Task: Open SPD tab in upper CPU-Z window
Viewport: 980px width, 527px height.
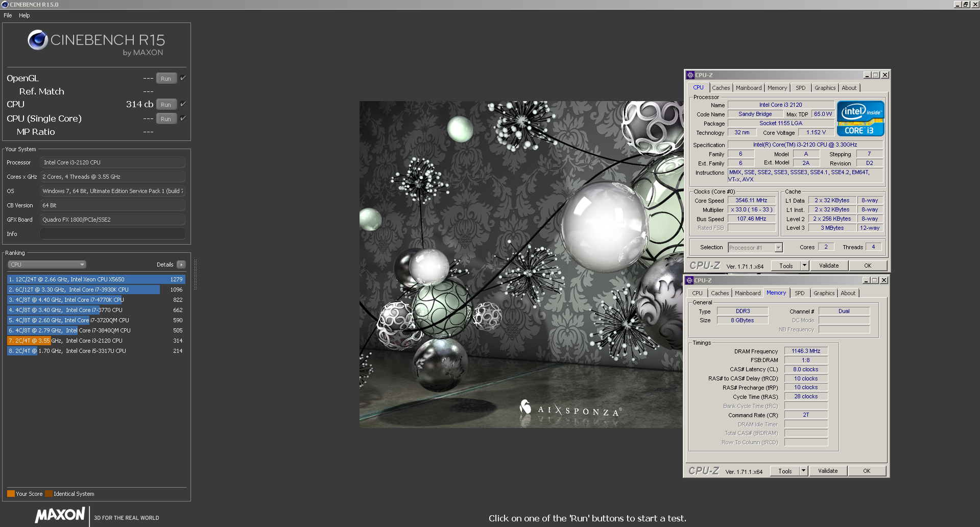Action: tap(800, 88)
